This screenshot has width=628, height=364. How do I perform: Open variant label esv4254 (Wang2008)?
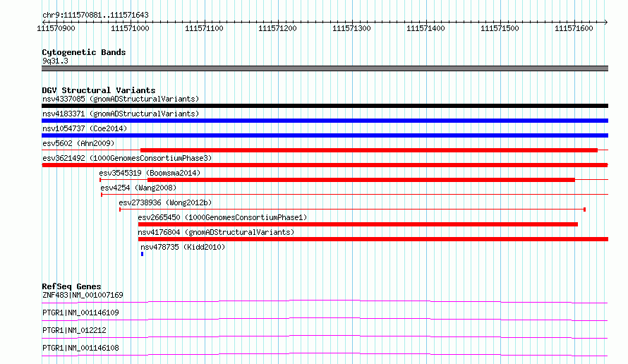[138, 188]
